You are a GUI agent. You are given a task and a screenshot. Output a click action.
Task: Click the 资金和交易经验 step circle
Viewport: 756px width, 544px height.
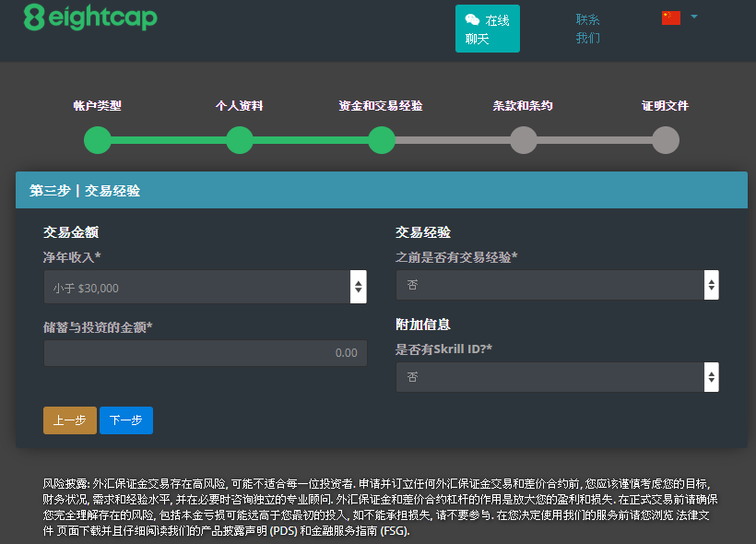point(382,140)
